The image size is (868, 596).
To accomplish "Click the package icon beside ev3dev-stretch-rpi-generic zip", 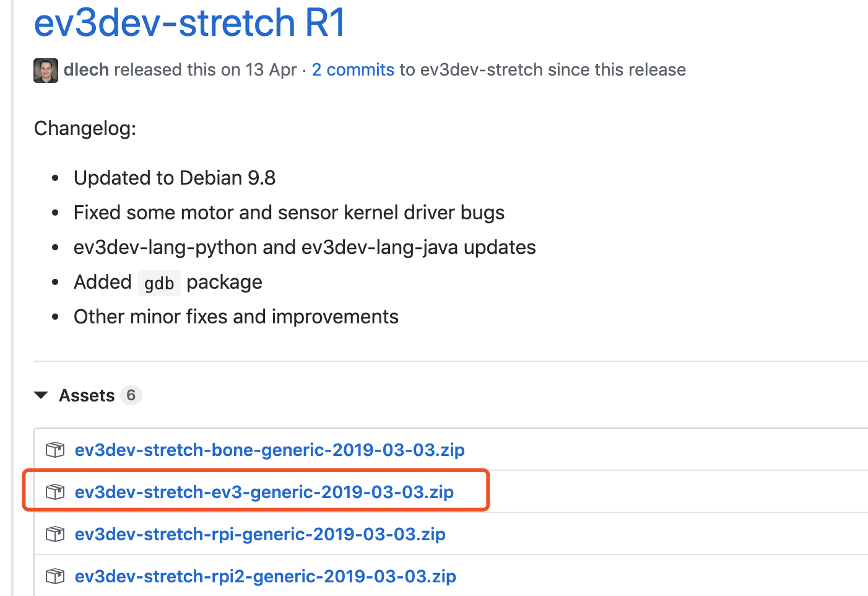I will 54,534.
